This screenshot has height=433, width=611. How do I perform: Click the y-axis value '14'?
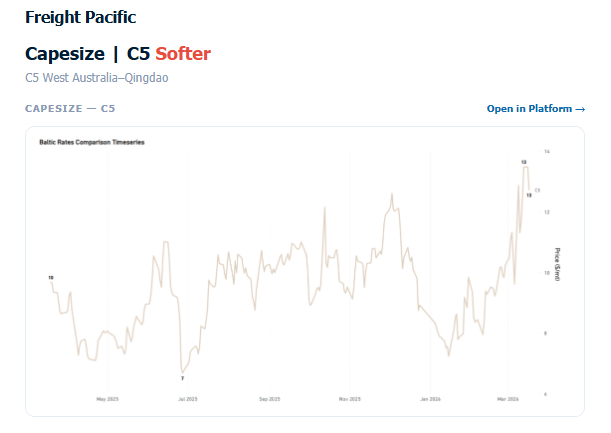547,152
